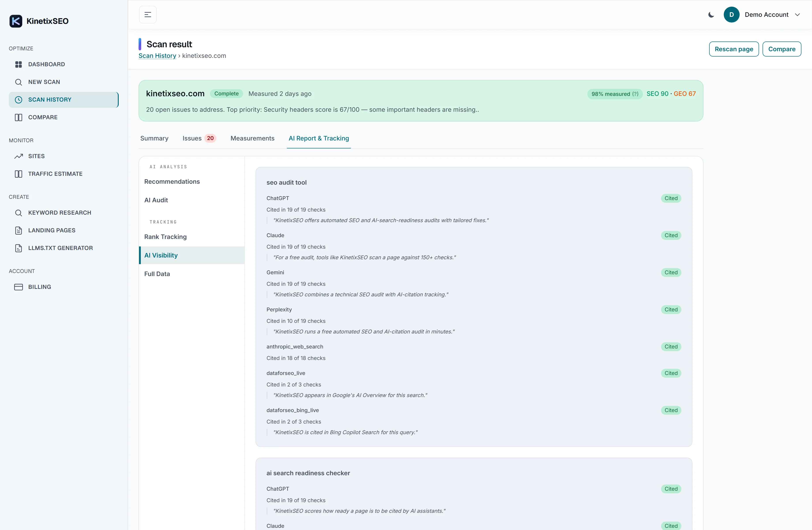Viewport: 812px width, 530px height.
Task: Click the quote about Bing Copilot Search
Action: pyautogui.click(x=346, y=432)
